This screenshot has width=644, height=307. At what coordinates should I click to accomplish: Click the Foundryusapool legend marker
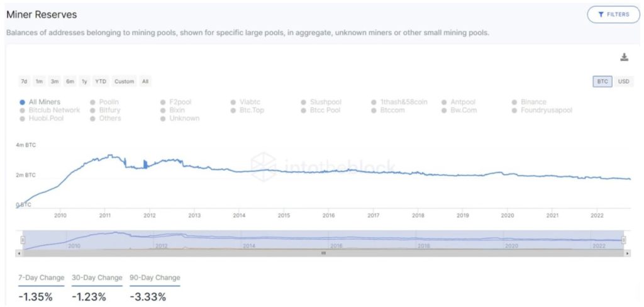[x=515, y=110]
